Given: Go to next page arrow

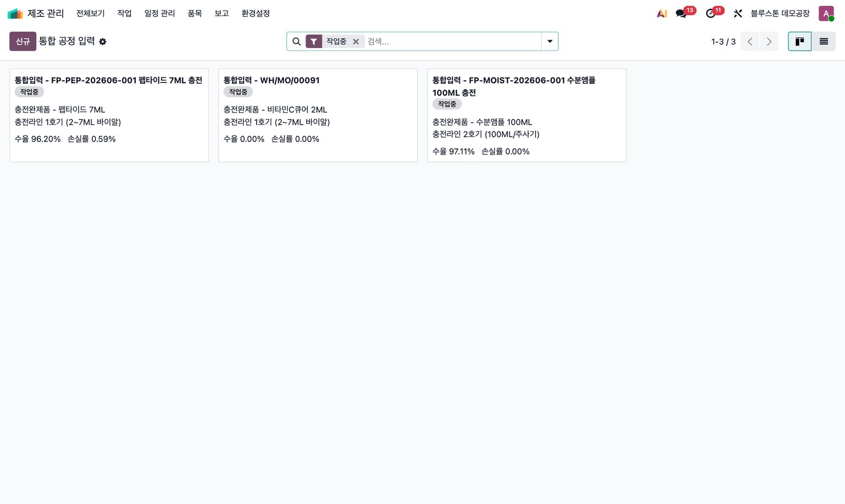Looking at the screenshot, I should [769, 42].
